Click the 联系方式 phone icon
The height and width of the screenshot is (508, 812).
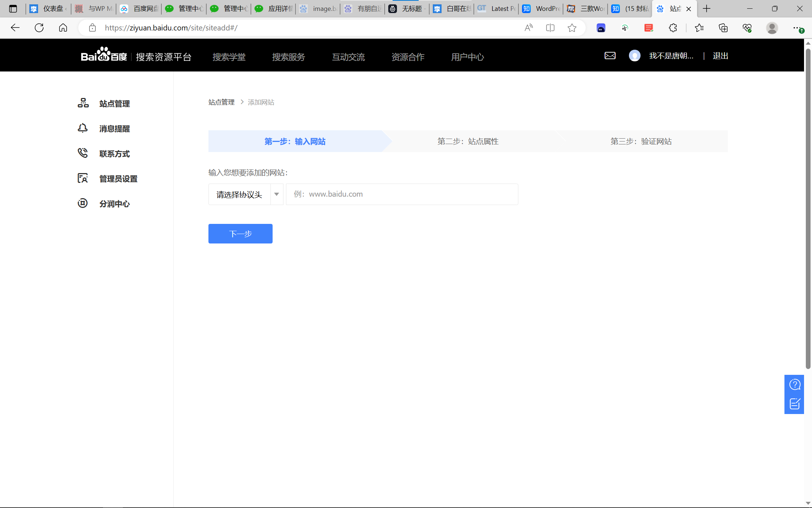pyautogui.click(x=83, y=153)
